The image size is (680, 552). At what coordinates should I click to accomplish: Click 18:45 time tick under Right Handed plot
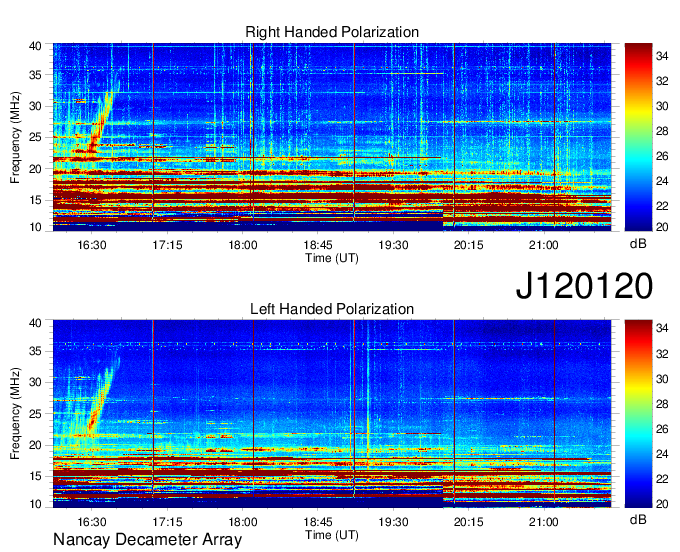pos(318,245)
